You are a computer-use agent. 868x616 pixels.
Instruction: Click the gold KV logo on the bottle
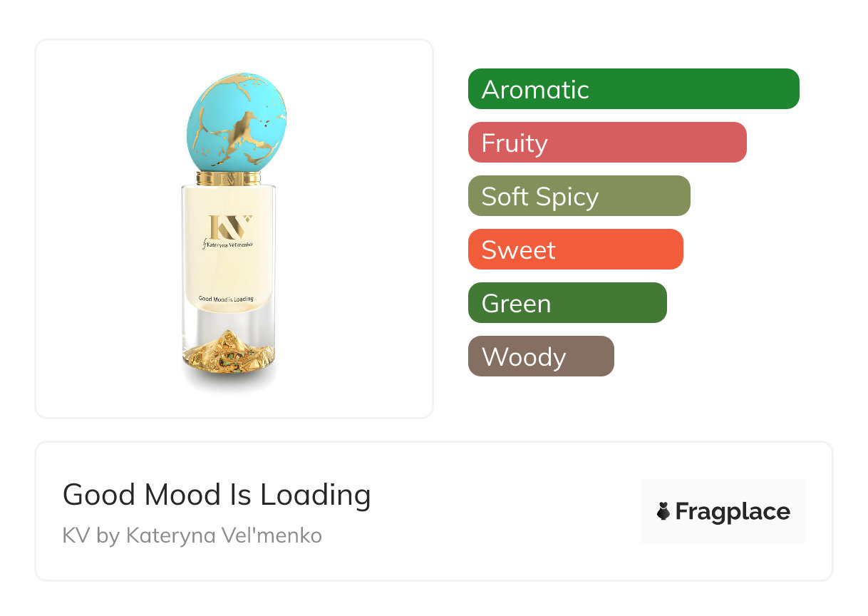(x=229, y=227)
